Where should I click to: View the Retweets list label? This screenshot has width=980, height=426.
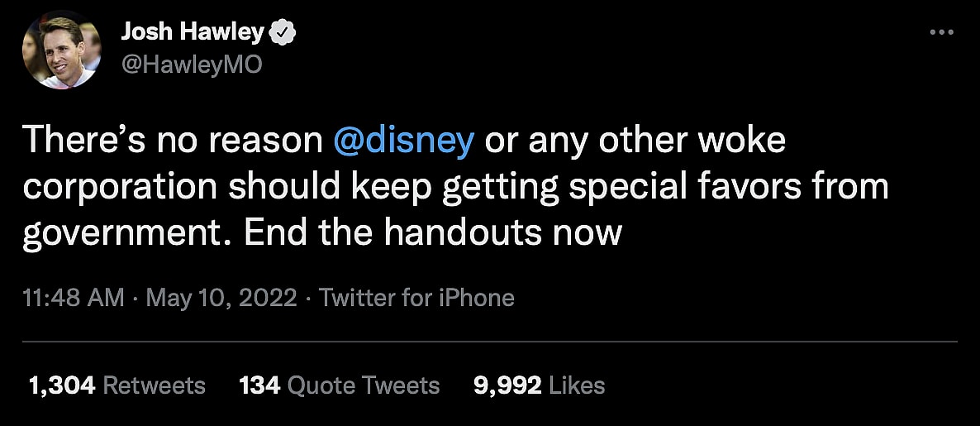[x=155, y=385]
